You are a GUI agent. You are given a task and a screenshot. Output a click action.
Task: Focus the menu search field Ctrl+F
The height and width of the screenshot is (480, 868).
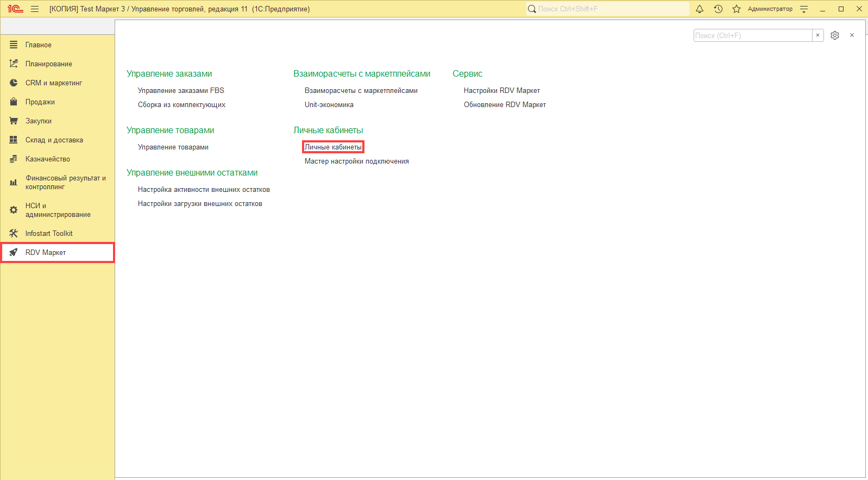[753, 35]
